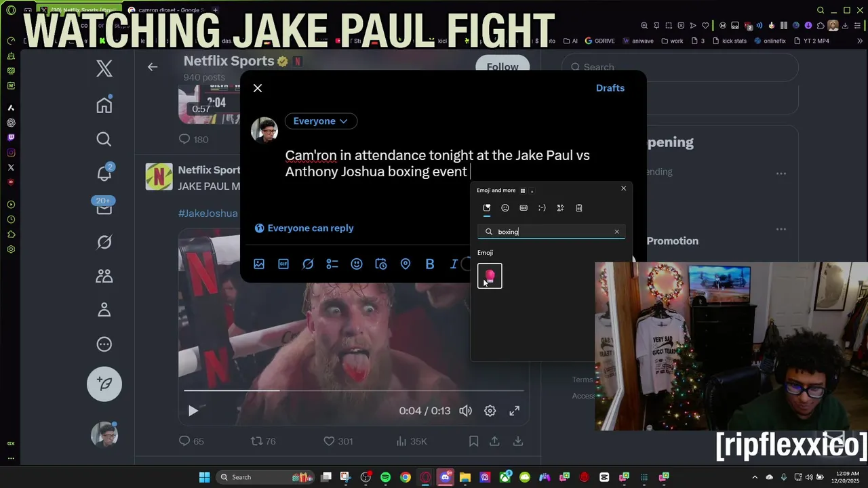
Task: Open the #JakeJoshua hashtag link
Action: [x=208, y=213]
